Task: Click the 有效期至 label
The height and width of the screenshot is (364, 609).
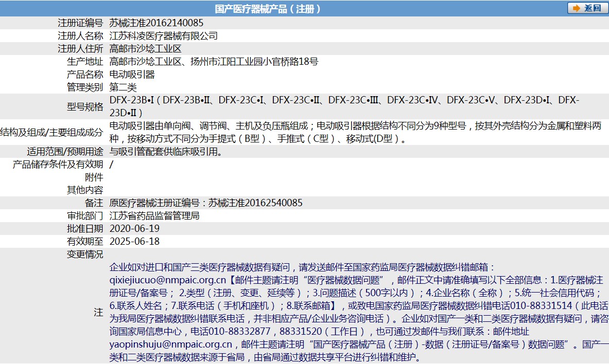Action: click(x=85, y=241)
